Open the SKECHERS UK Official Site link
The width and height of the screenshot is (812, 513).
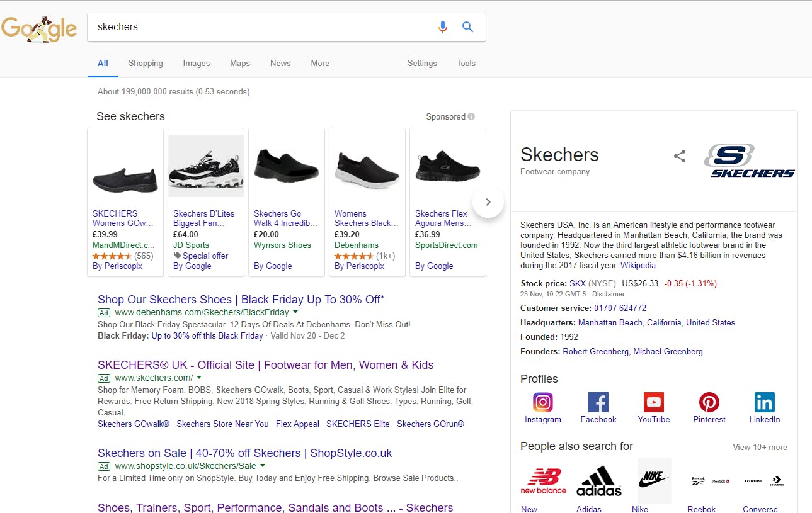[x=265, y=365]
